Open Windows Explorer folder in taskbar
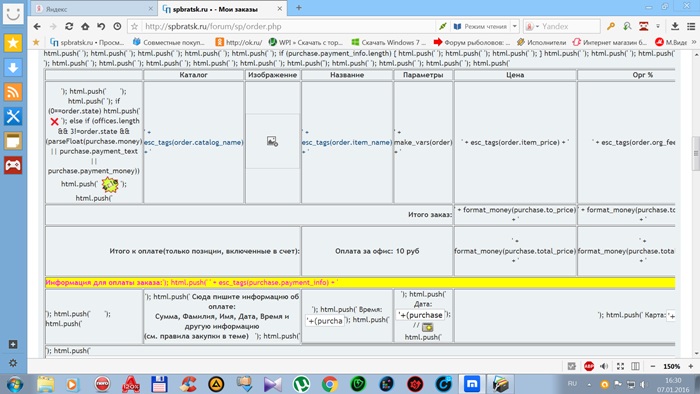This screenshot has width=700, height=394. 45,384
